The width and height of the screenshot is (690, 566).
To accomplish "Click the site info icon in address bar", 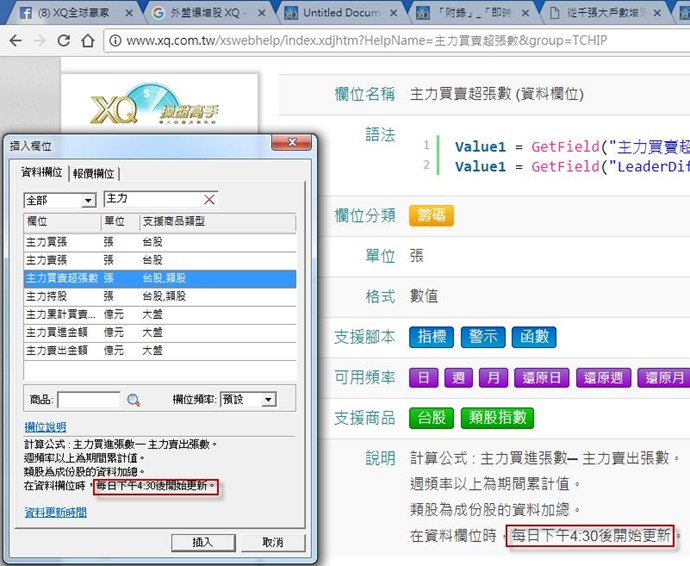I will 115,42.
